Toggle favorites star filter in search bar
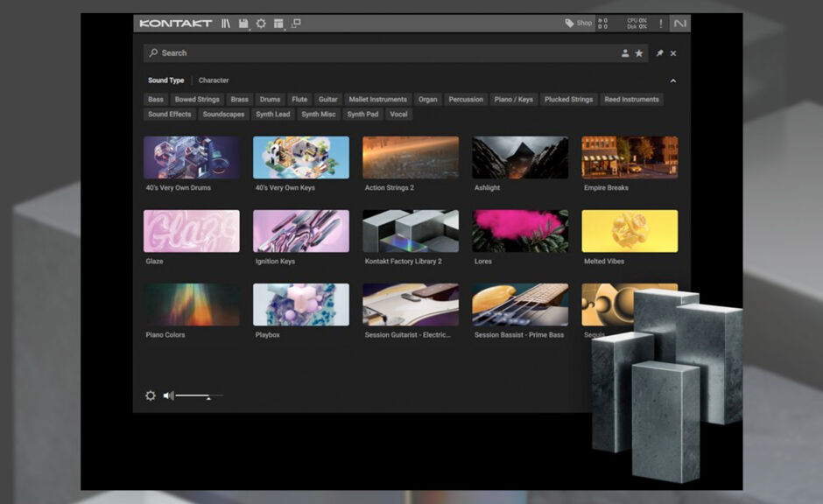This screenshot has height=504, width=823. [639, 53]
